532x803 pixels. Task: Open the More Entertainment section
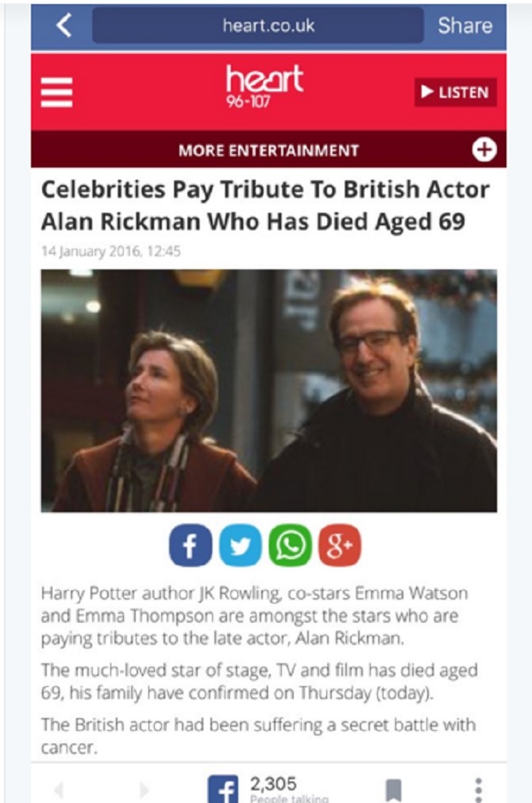coord(268,150)
